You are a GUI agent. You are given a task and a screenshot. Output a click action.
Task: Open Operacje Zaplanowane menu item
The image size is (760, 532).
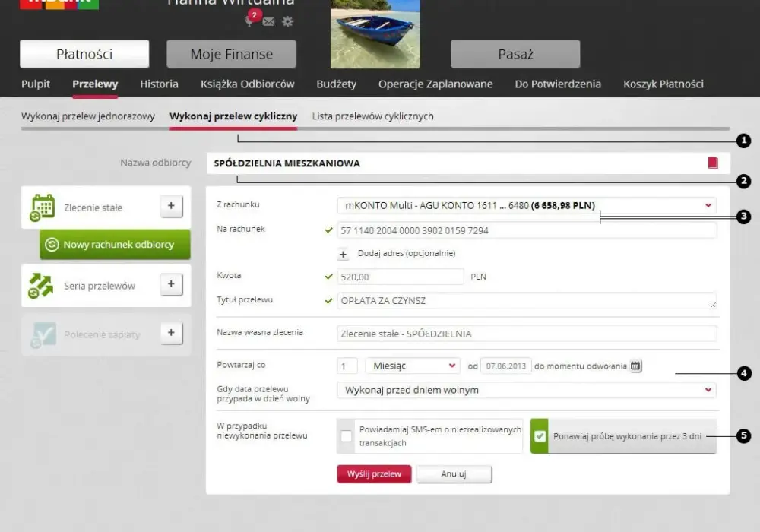[x=435, y=84]
